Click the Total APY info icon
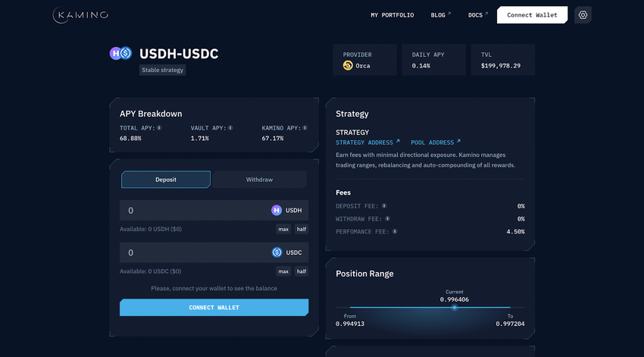The width and height of the screenshot is (644, 357). (159, 128)
